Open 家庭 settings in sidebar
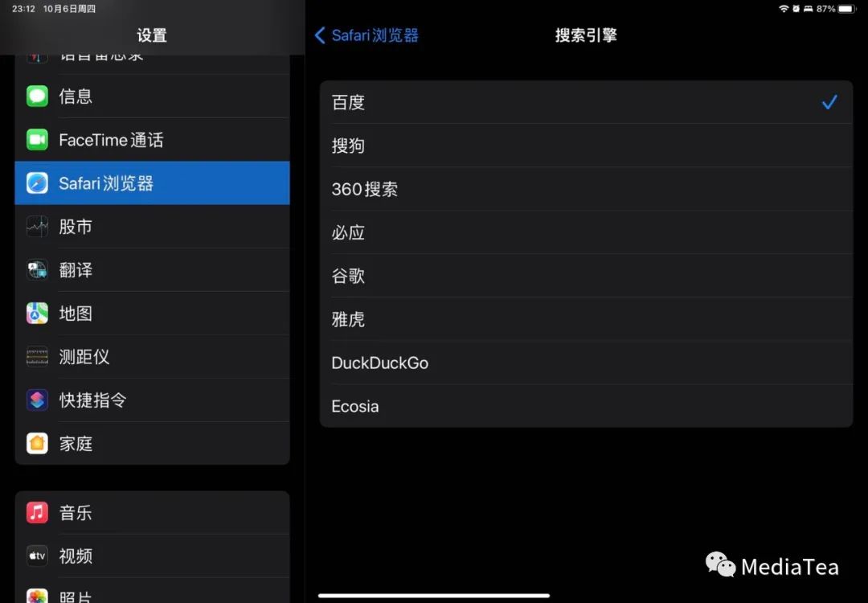 [152, 444]
